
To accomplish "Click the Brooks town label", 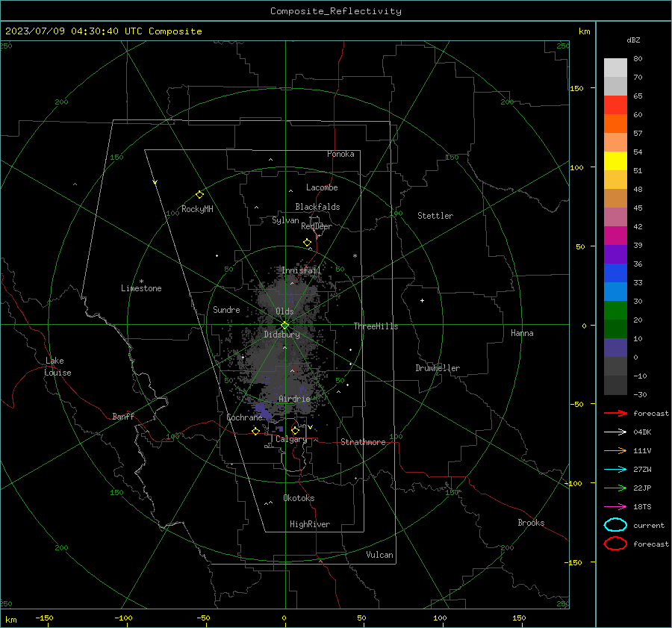I will pos(531,523).
